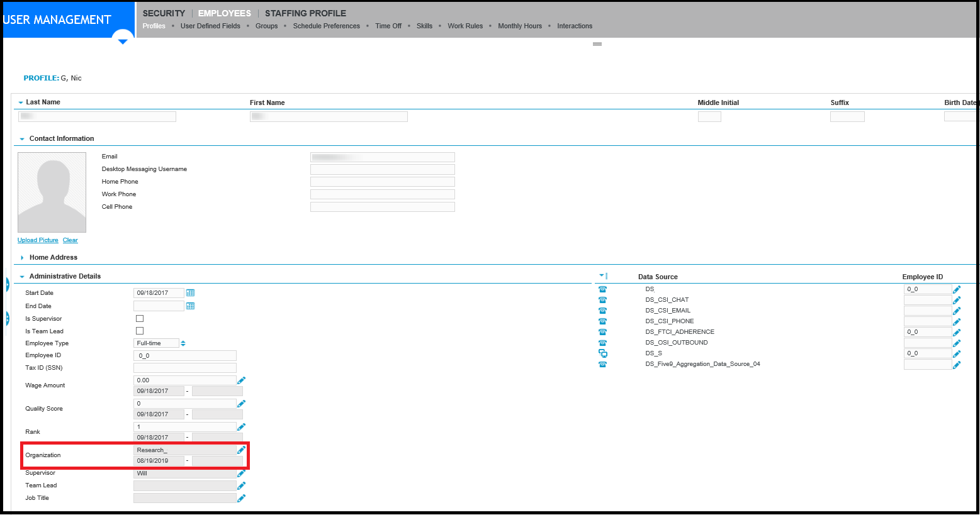Viewport: 980px width, 515px height.
Task: Click phone icon for DS_Five9_Aggregation_Data_Source_04 row
Action: point(603,364)
